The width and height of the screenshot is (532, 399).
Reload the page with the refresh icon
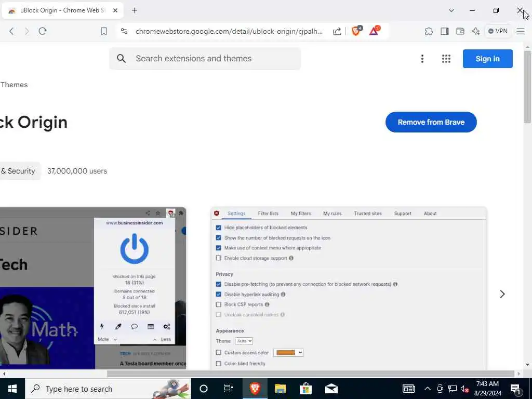(x=43, y=31)
